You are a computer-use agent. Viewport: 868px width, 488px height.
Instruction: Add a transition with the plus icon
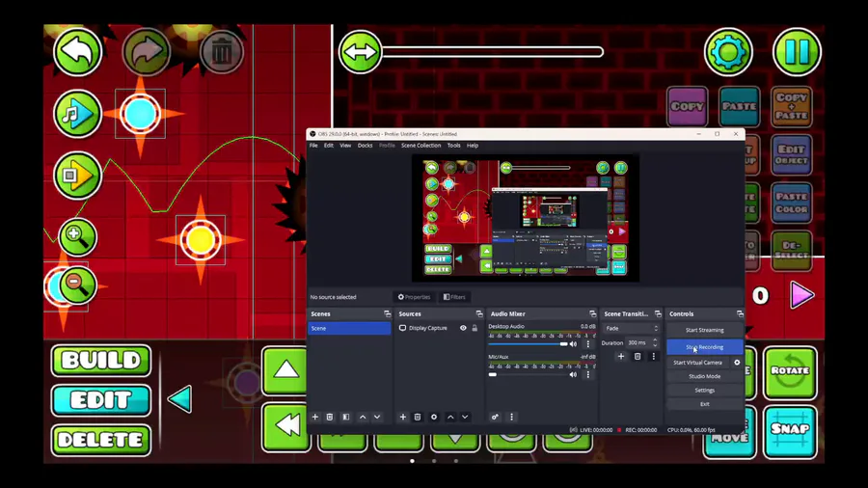[620, 357]
